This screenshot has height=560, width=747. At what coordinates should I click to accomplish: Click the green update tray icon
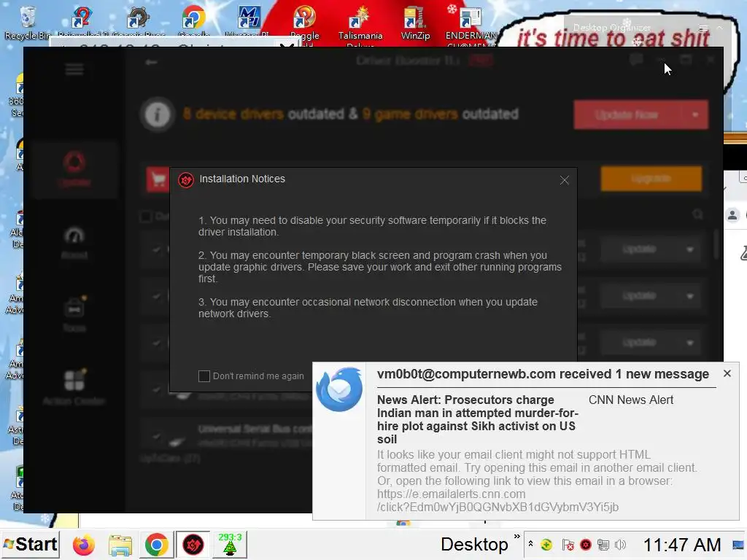(546, 545)
